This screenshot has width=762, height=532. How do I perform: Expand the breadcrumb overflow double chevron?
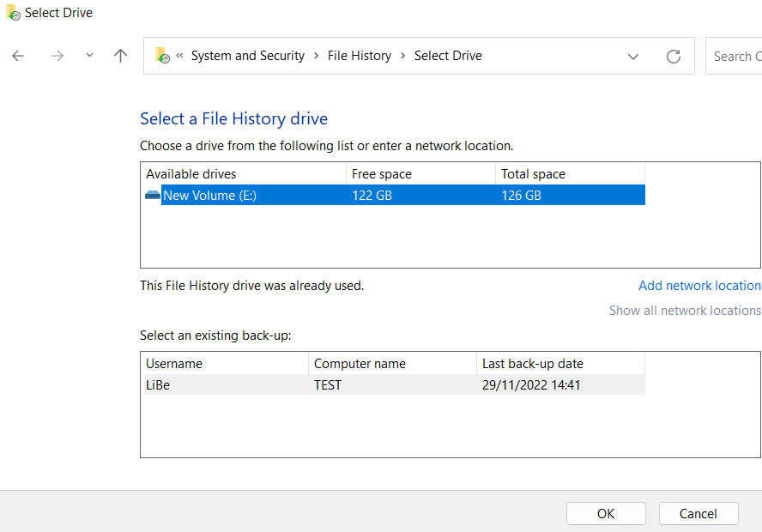tap(180, 56)
